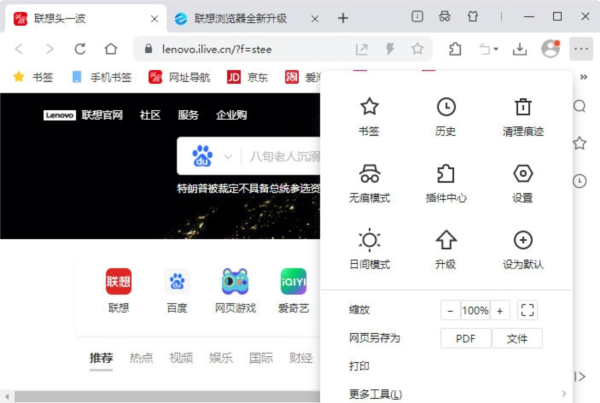Image resolution: width=600 pixels, height=403 pixels.
Task: Click the 100% zoom value
Action: (x=475, y=310)
